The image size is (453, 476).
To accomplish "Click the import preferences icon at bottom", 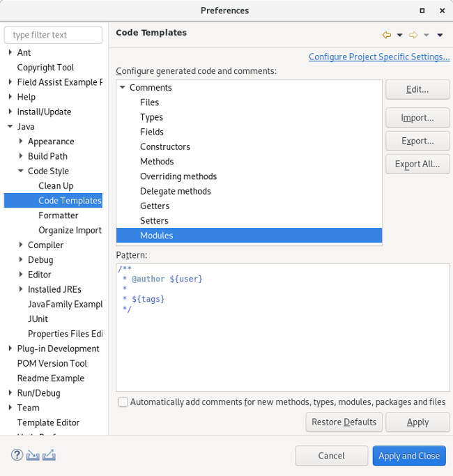I will [33, 455].
